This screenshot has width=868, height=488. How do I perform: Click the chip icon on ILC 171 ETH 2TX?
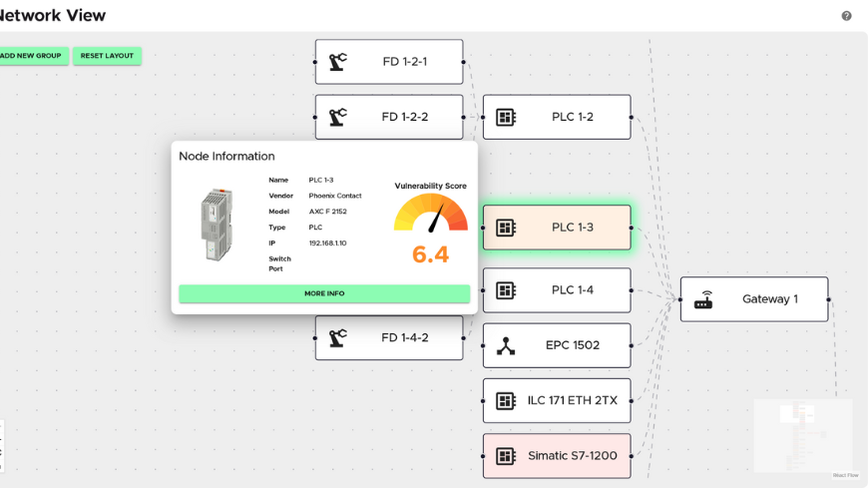coord(506,401)
